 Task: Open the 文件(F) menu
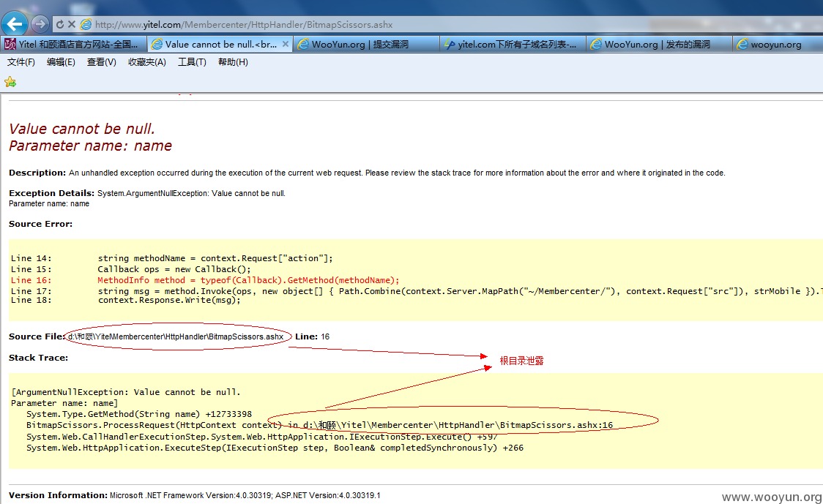21,62
